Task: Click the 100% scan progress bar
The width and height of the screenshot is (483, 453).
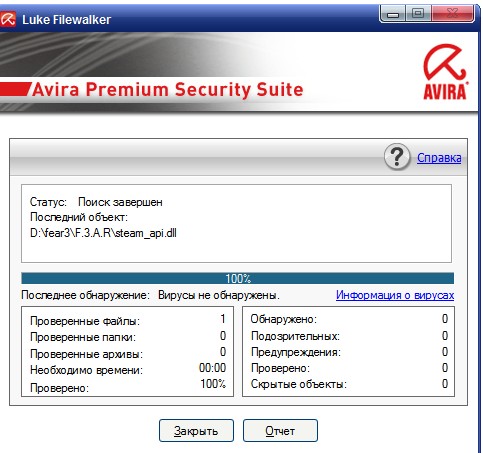Action: coord(237,278)
